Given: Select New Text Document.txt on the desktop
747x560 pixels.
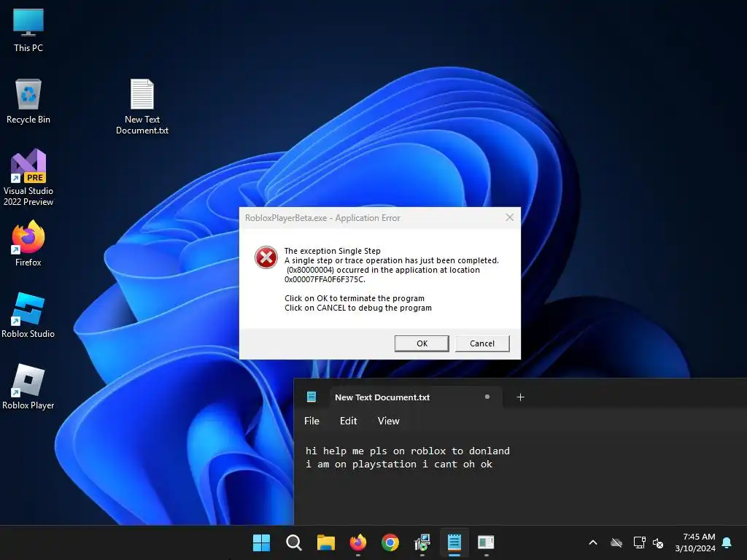Looking at the screenshot, I should pos(142,106).
